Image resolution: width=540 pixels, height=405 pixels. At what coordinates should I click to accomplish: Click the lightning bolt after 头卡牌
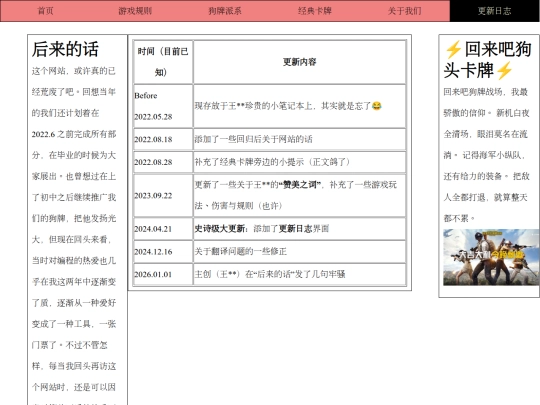(504, 70)
